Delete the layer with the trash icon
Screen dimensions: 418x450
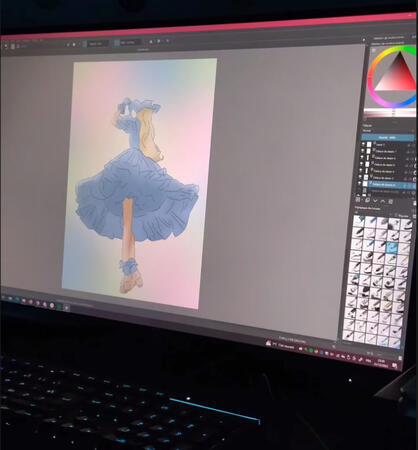(x=415, y=202)
